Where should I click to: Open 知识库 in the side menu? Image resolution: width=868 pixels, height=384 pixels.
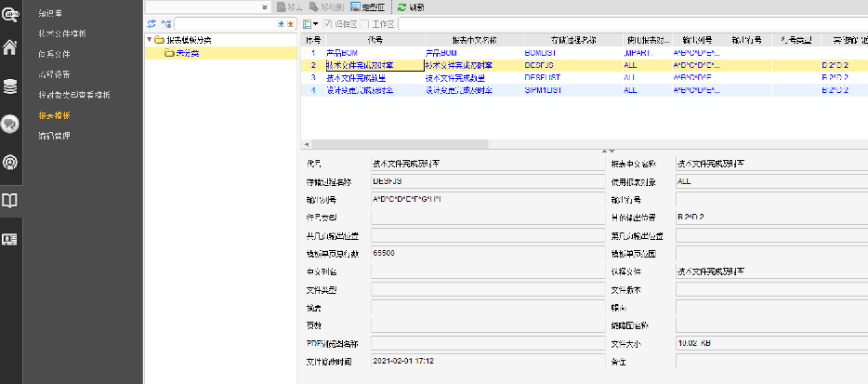(50, 12)
